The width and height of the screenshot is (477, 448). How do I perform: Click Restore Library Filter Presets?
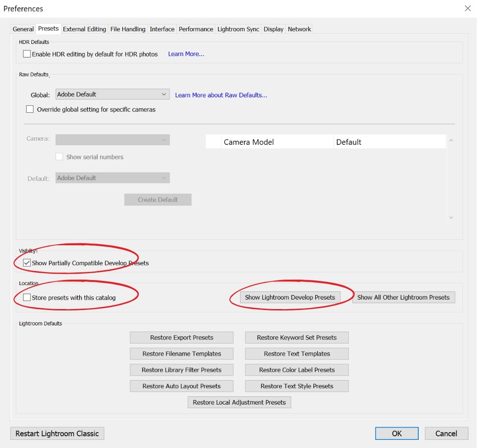tap(182, 370)
